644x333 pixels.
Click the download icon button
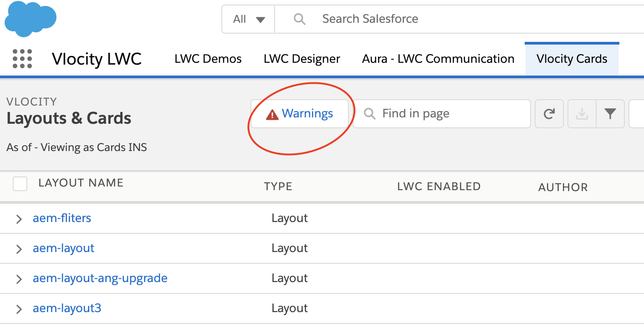coord(582,114)
